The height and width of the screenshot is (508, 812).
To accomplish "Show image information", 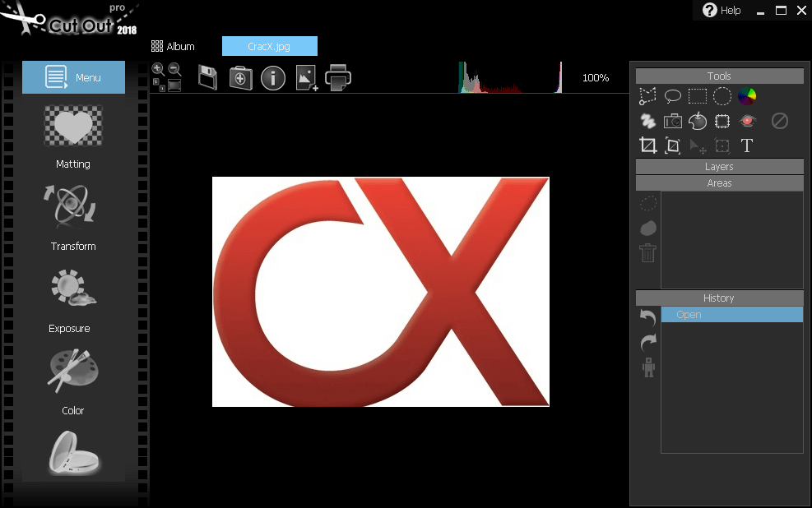I will 273,78.
